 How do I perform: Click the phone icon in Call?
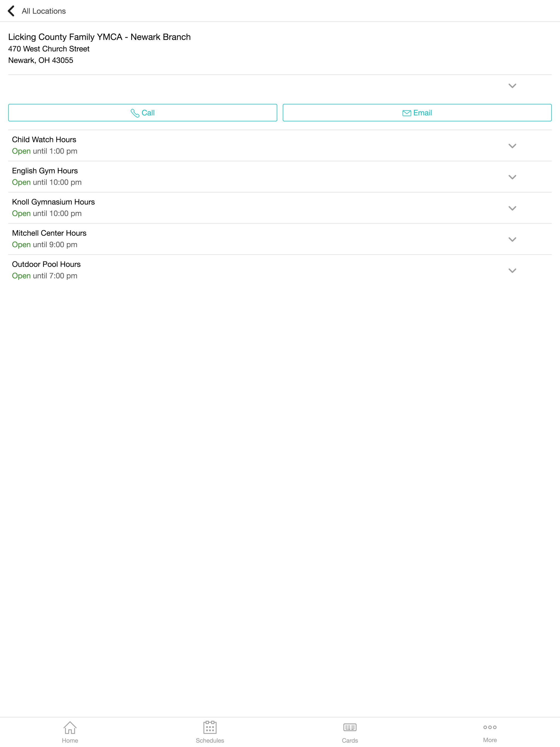point(135,113)
